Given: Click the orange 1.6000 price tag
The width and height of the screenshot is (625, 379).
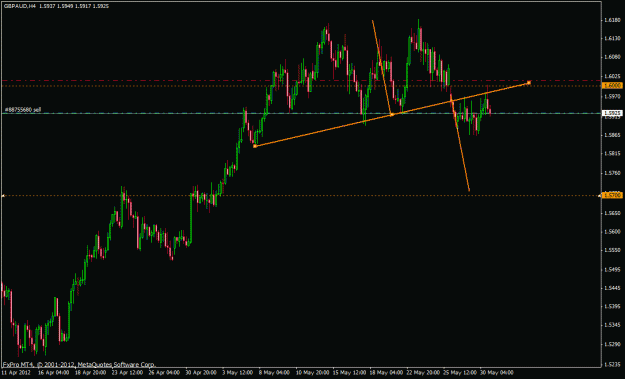Looking at the screenshot, I should 613,85.
